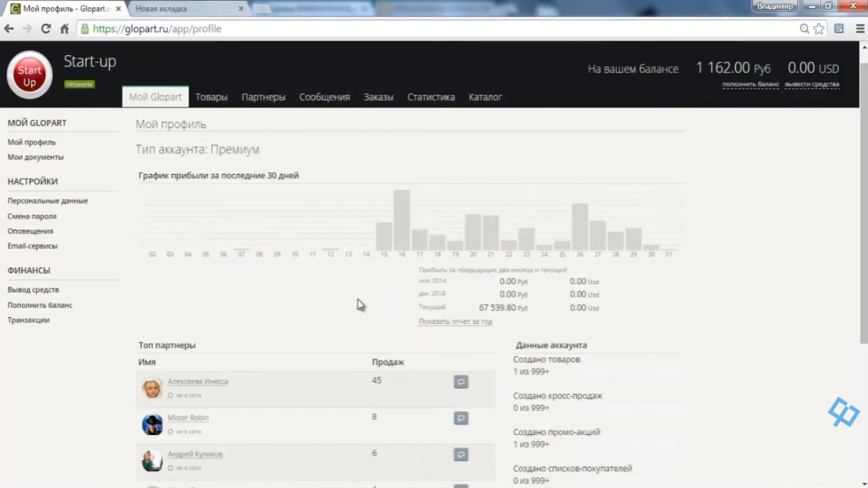Bookmark page with the star icon
Viewport: 868px width, 488px height.
click(x=819, y=29)
